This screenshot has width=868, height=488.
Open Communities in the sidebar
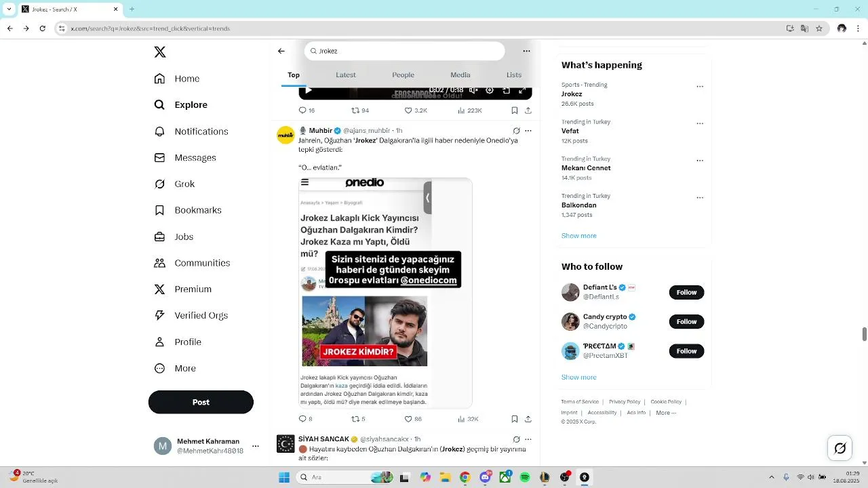[192, 263]
